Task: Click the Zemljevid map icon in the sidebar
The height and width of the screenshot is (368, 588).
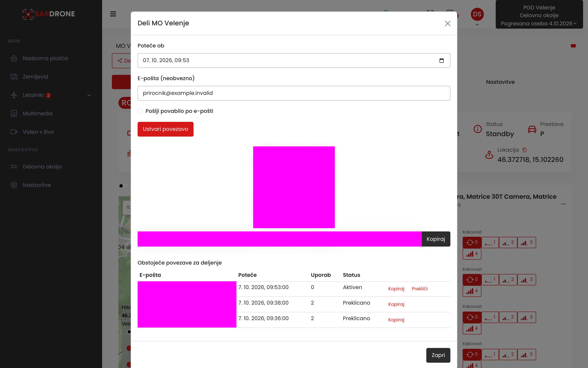Action: pyautogui.click(x=14, y=77)
